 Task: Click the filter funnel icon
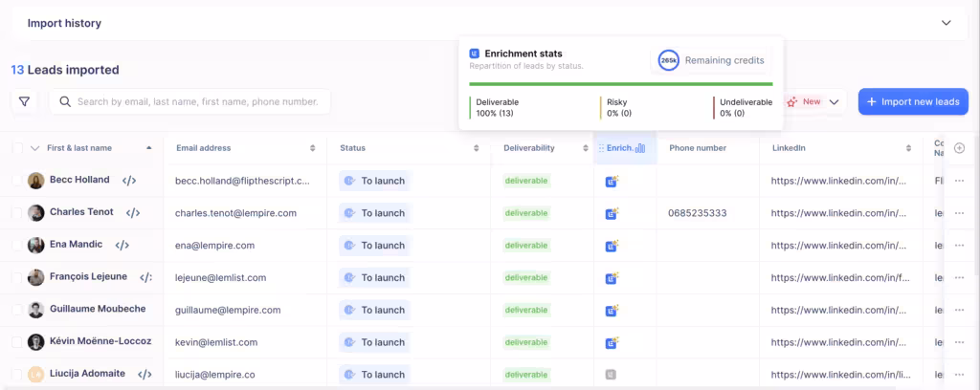24,101
